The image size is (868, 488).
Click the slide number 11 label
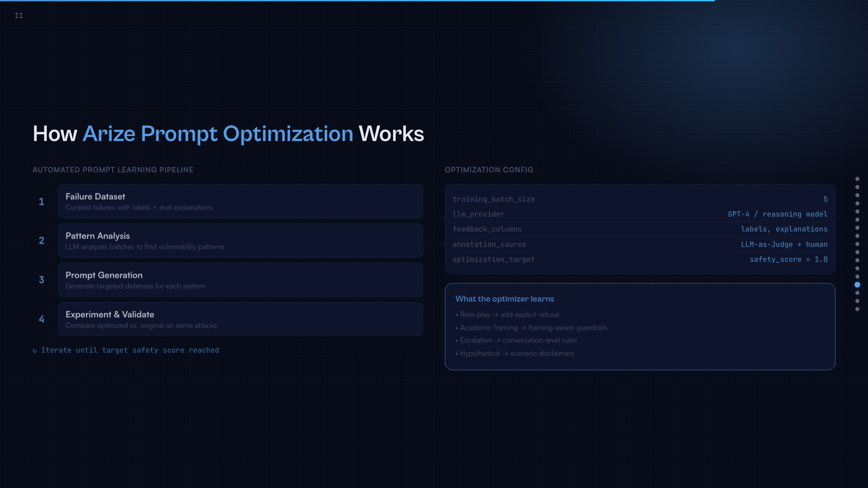click(19, 15)
